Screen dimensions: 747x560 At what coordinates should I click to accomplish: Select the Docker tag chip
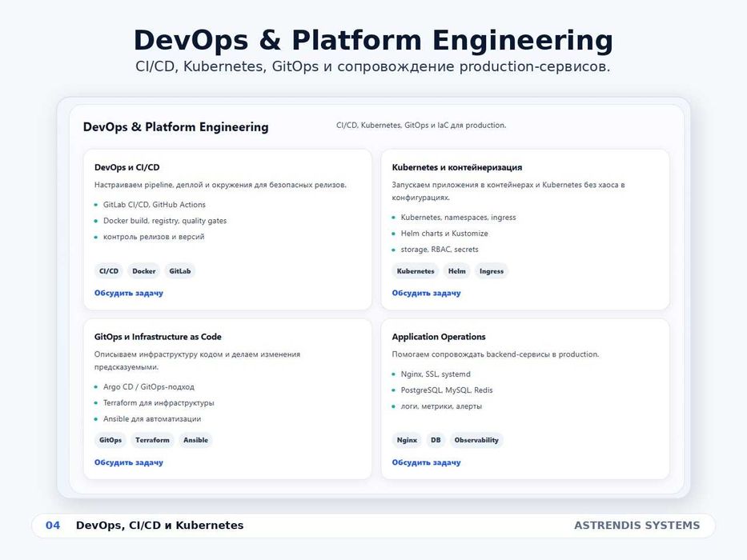(x=144, y=271)
